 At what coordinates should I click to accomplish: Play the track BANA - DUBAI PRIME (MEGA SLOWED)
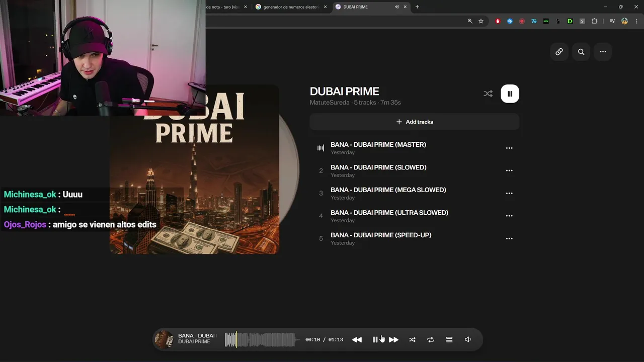pyautogui.click(x=388, y=190)
